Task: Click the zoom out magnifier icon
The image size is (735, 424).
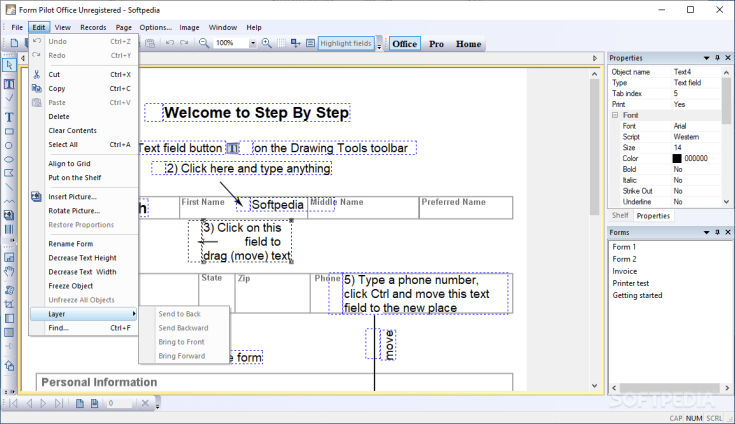Action: (204, 43)
